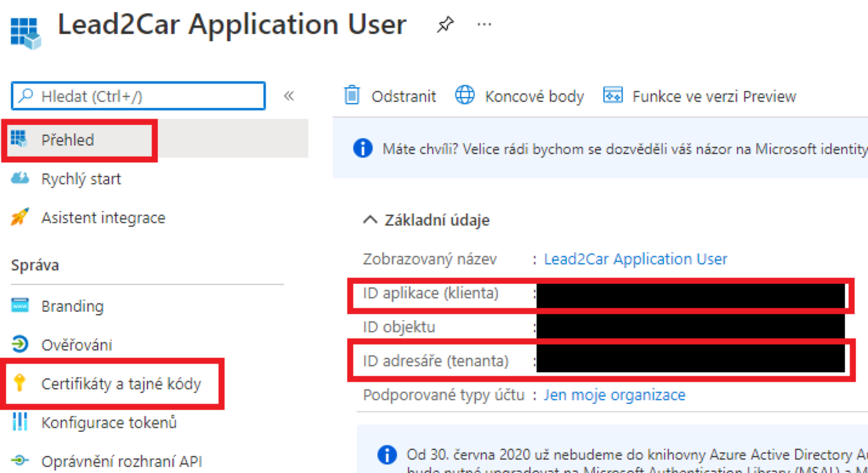Viewport: 868px width, 473px height.
Task: Click the Lead2Car Application User display name link
Action: [635, 259]
